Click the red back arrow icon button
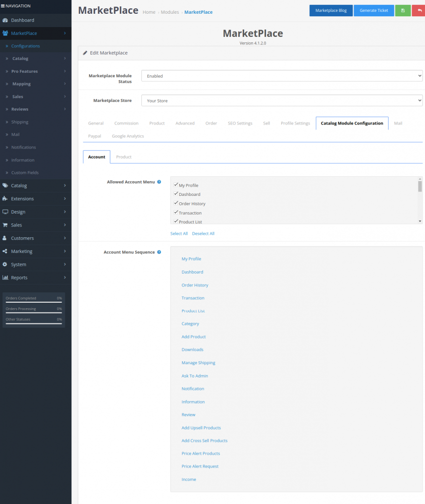 (x=419, y=10)
